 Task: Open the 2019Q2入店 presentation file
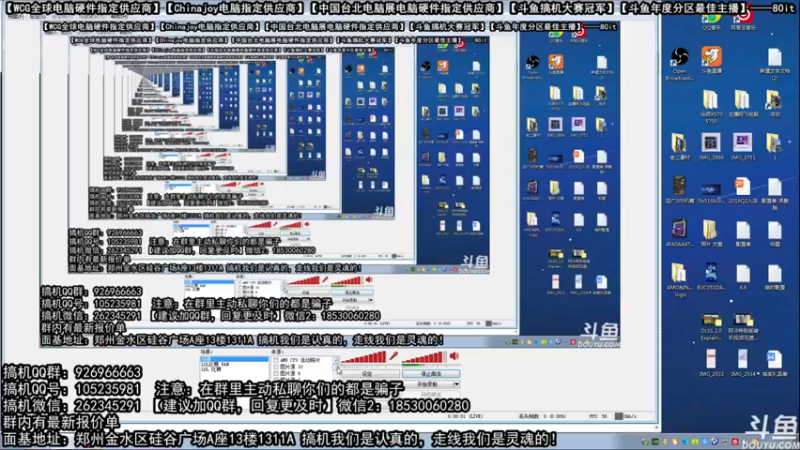coord(742,190)
